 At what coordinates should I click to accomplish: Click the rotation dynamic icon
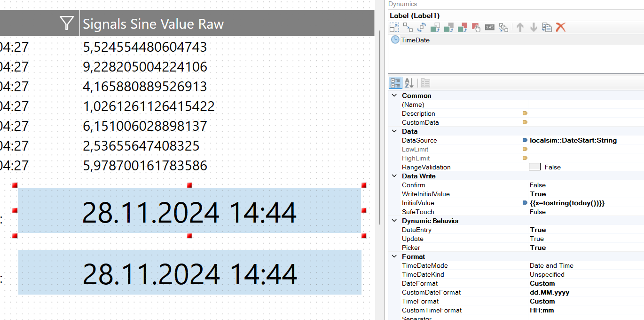pyautogui.click(x=422, y=27)
